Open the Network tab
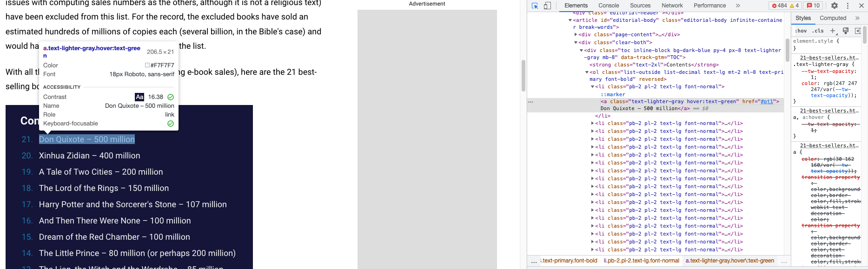 point(672,6)
